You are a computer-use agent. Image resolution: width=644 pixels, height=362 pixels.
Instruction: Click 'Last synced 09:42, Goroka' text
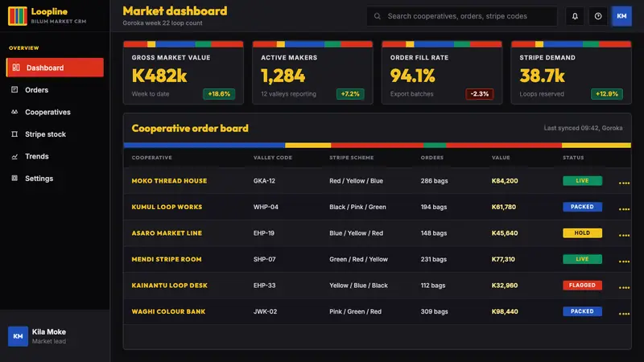coord(583,128)
